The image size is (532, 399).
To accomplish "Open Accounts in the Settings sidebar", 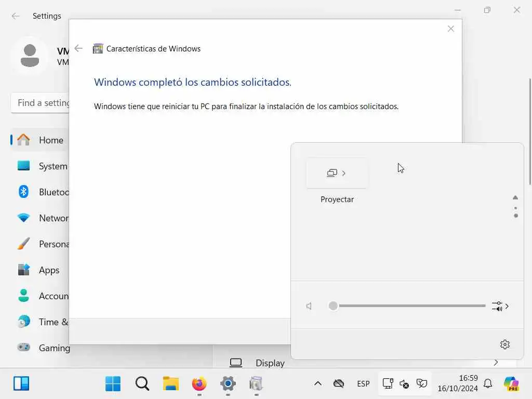I will [x=40, y=296].
